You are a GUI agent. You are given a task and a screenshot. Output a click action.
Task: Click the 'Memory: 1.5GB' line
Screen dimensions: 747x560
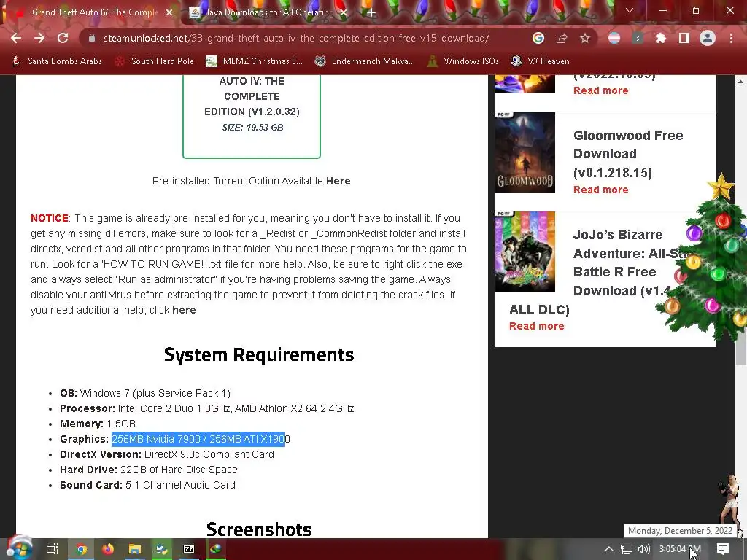tap(98, 424)
